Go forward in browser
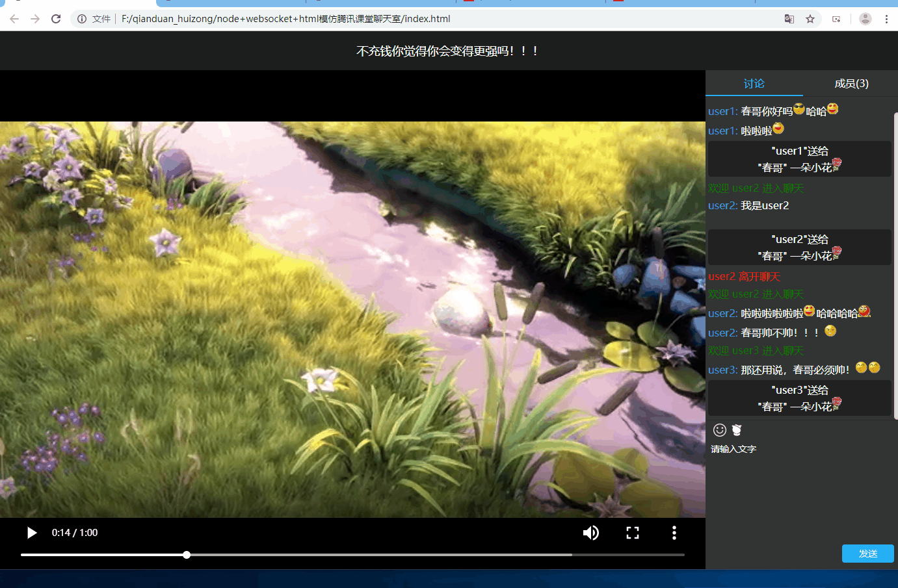 point(35,19)
